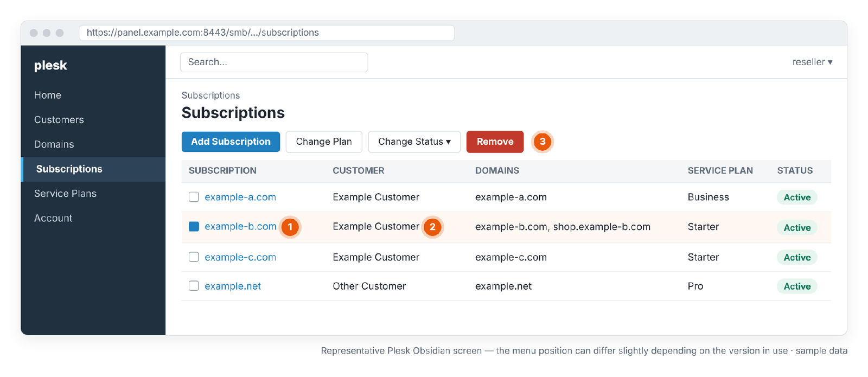
Task: Click the plesk logo in sidebar
Action: [50, 65]
